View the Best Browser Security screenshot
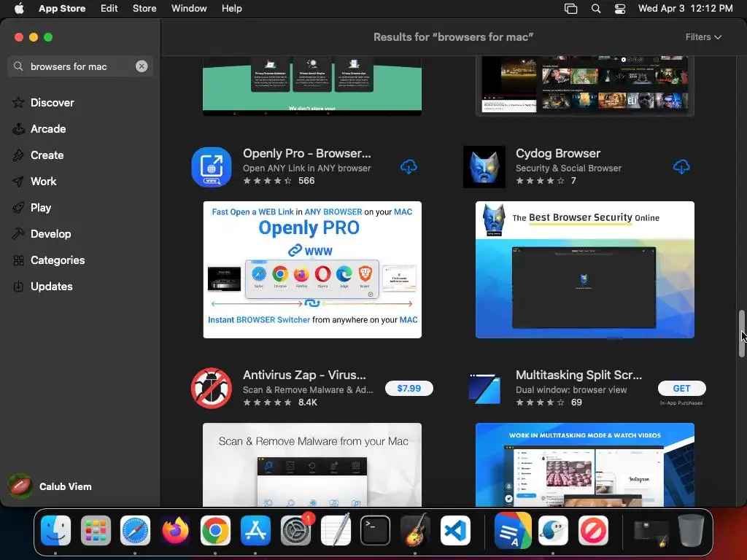Image resolution: width=747 pixels, height=560 pixels. pyautogui.click(x=584, y=270)
